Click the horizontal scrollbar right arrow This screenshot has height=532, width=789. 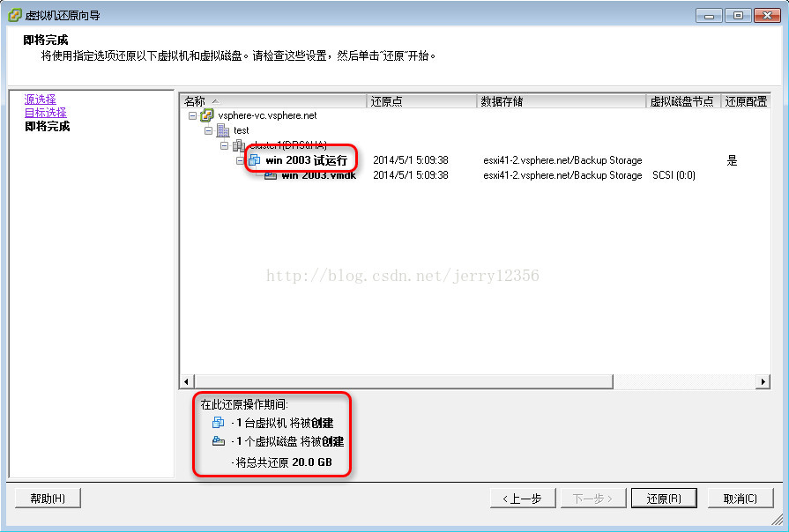click(763, 381)
